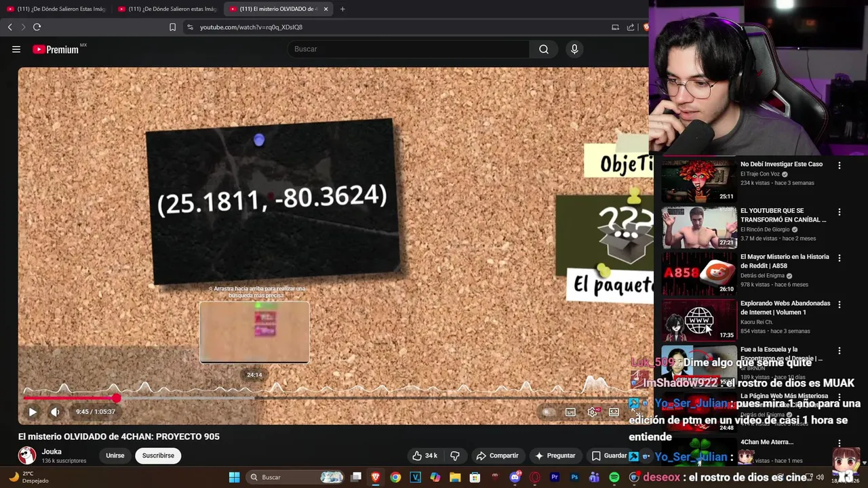The width and height of the screenshot is (868, 488).
Task: Switch to first tab De Dónde Salieron Estas Imágenes
Action: coord(56,9)
